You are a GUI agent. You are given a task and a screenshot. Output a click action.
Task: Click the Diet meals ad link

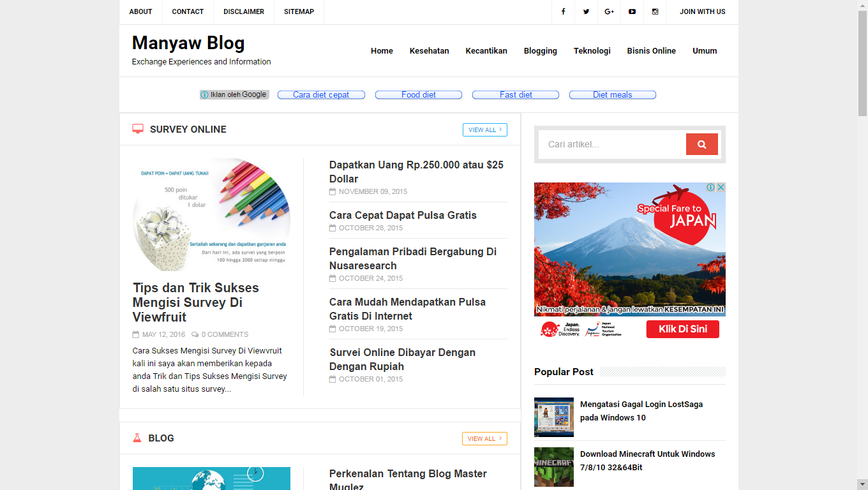[x=613, y=94]
